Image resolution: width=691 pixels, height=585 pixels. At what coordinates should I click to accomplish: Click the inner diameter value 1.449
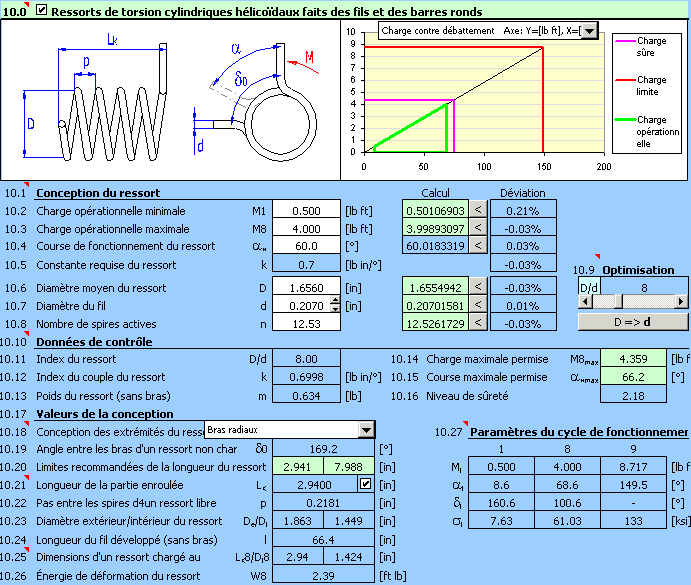(x=349, y=521)
